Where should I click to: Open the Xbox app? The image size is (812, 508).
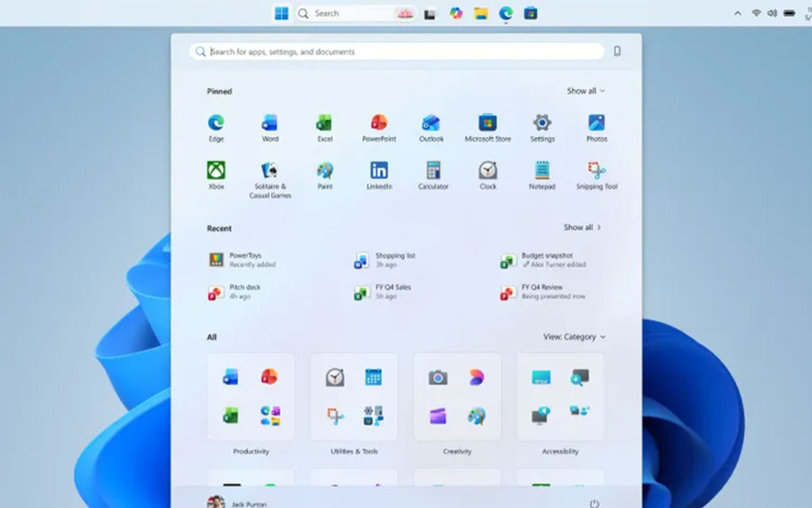[216, 176]
